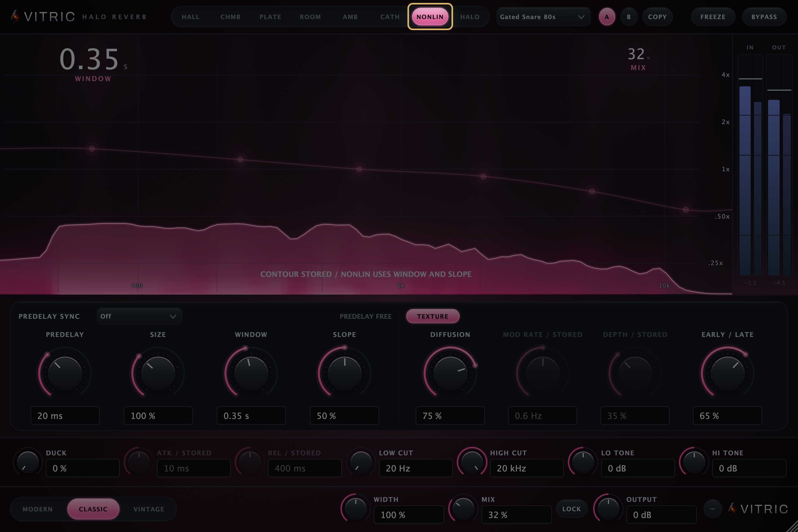The height and width of the screenshot is (532, 798).
Task: Click the diffusion 75 % value field
Action: click(x=450, y=416)
